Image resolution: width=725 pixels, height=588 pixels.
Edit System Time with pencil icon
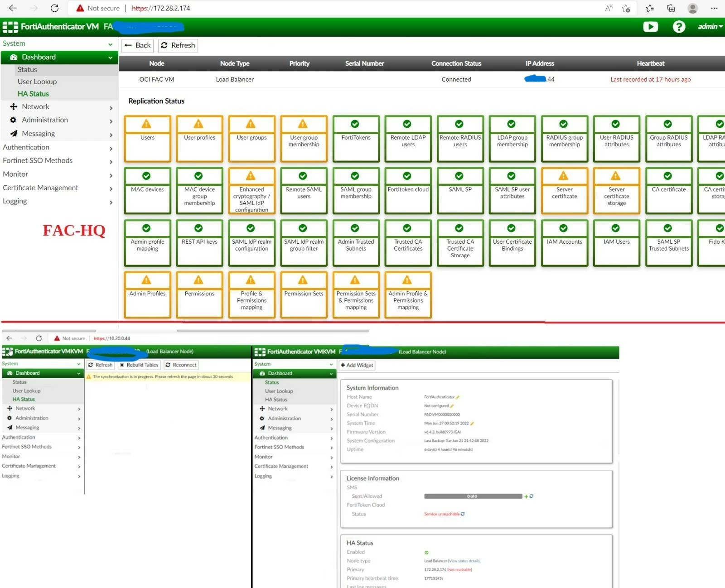pos(472,424)
